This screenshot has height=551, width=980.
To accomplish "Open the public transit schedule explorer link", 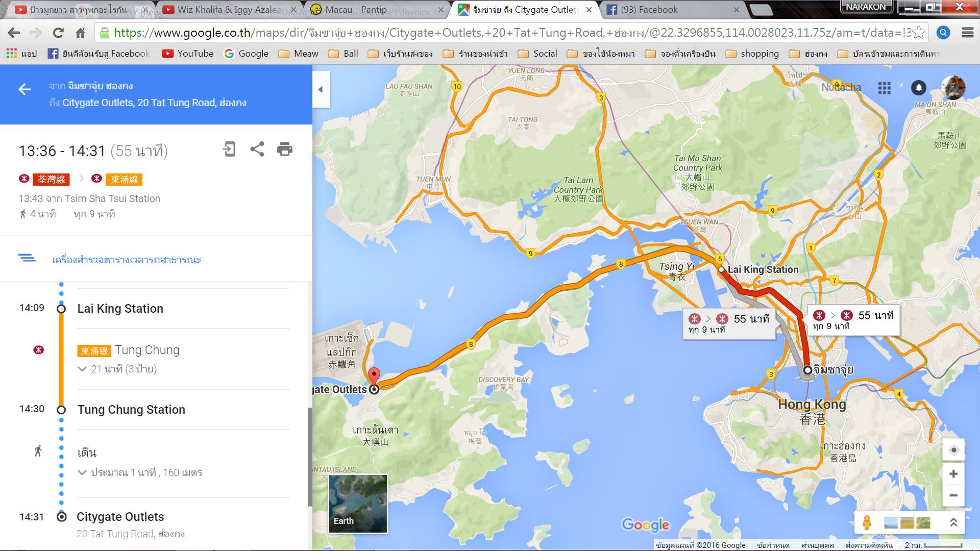I will [127, 260].
